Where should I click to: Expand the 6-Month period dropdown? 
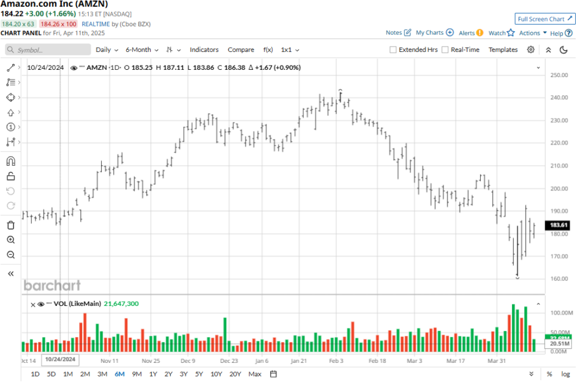coord(141,50)
